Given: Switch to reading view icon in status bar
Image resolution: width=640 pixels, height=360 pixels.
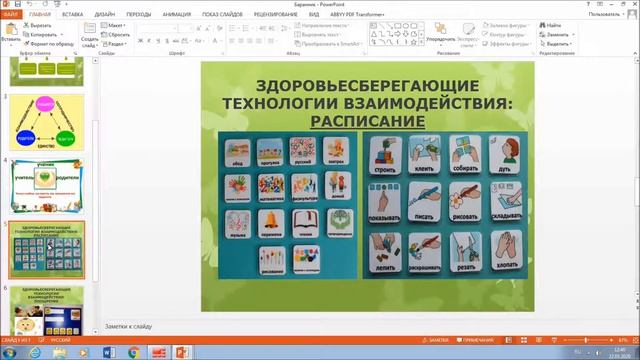Looking at the screenshot, I should tap(539, 340).
